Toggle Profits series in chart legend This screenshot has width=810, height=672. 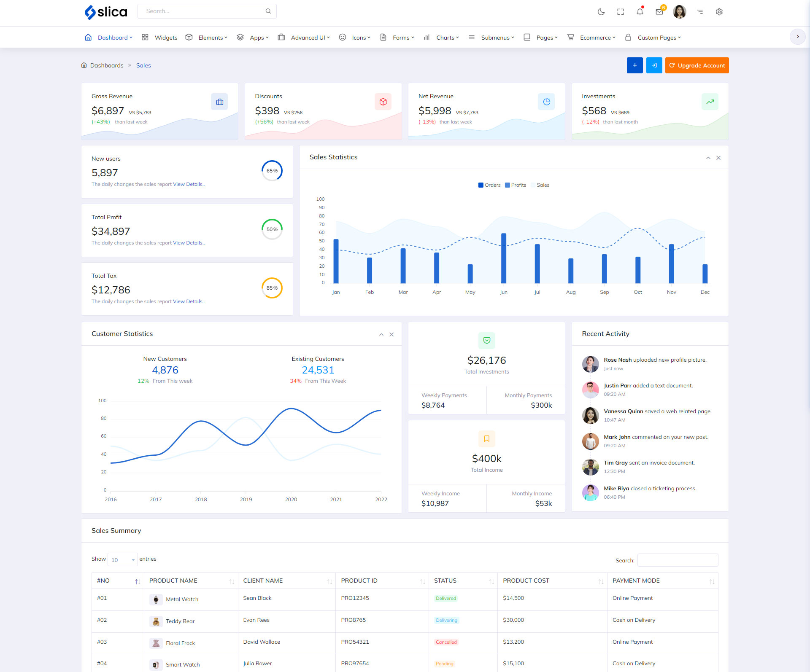coord(516,185)
